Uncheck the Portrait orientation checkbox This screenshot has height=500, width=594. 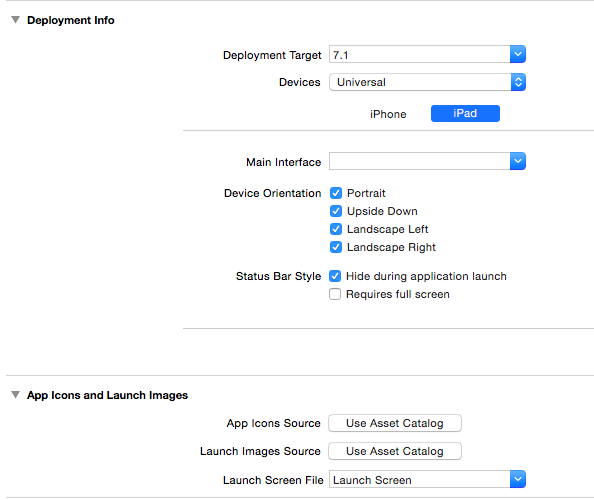[x=336, y=193]
